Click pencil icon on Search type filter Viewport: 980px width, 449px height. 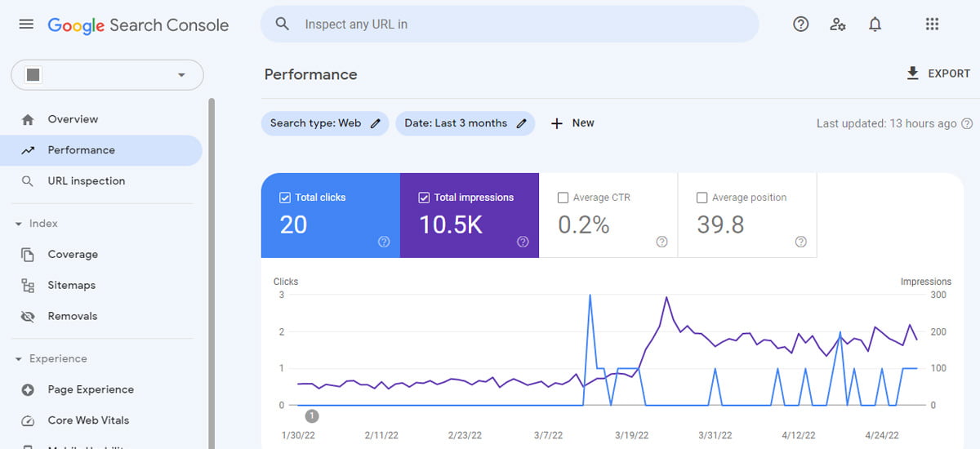pyautogui.click(x=376, y=123)
